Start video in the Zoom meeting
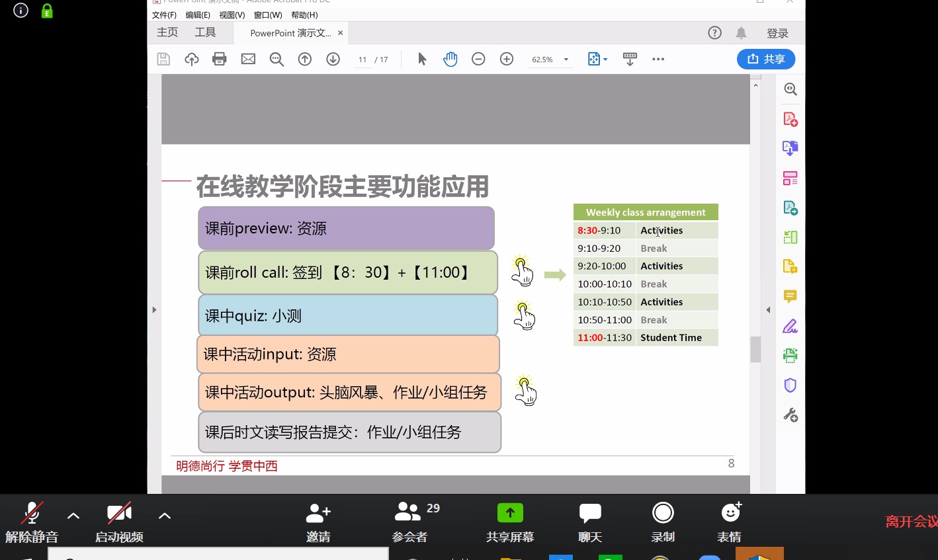 119,520
